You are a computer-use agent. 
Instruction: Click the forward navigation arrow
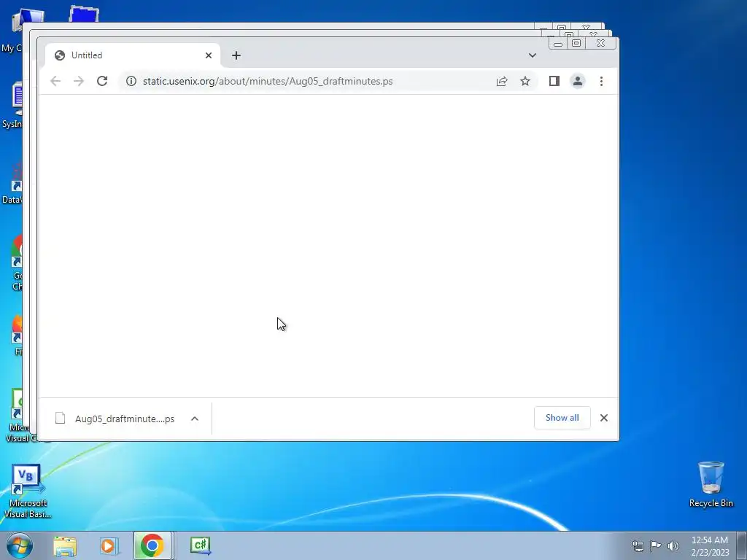click(79, 81)
